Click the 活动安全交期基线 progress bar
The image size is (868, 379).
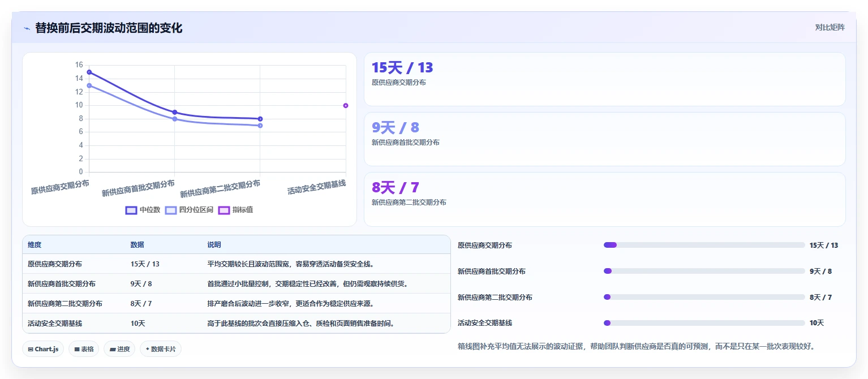point(704,323)
